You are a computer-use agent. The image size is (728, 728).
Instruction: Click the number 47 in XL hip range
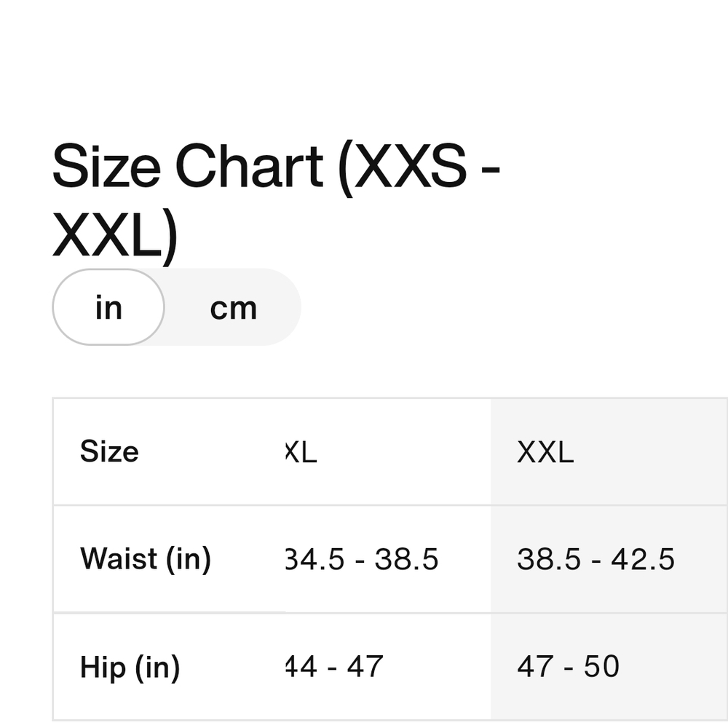(365, 667)
